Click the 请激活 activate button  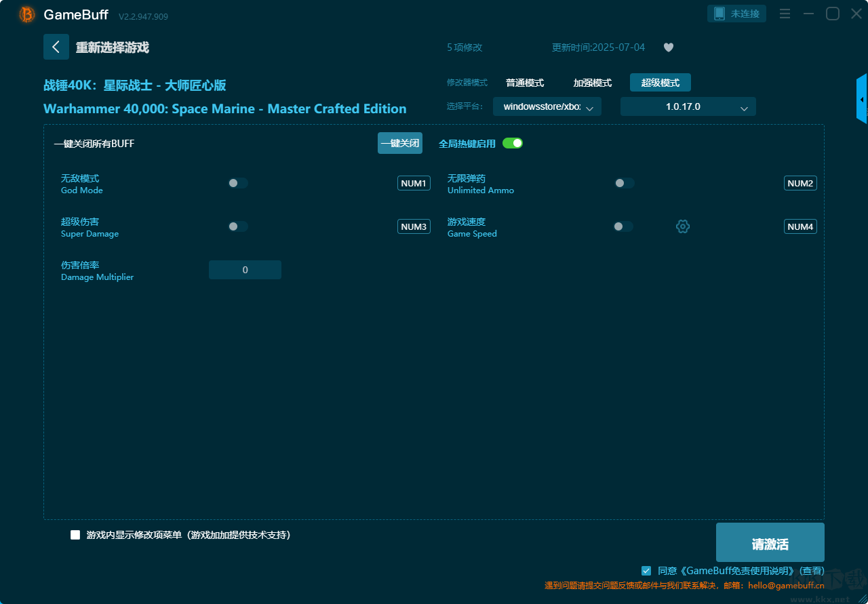(770, 543)
